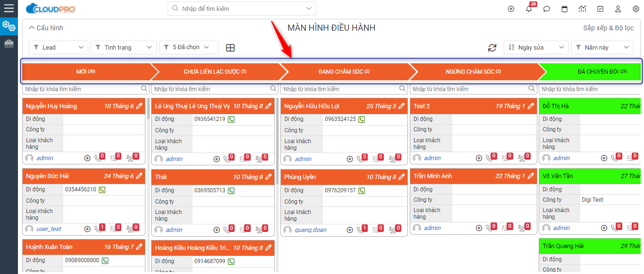Select the ĐANG CHĂM SÓC stage
Viewport: 644px width, 274px height.
(x=344, y=72)
